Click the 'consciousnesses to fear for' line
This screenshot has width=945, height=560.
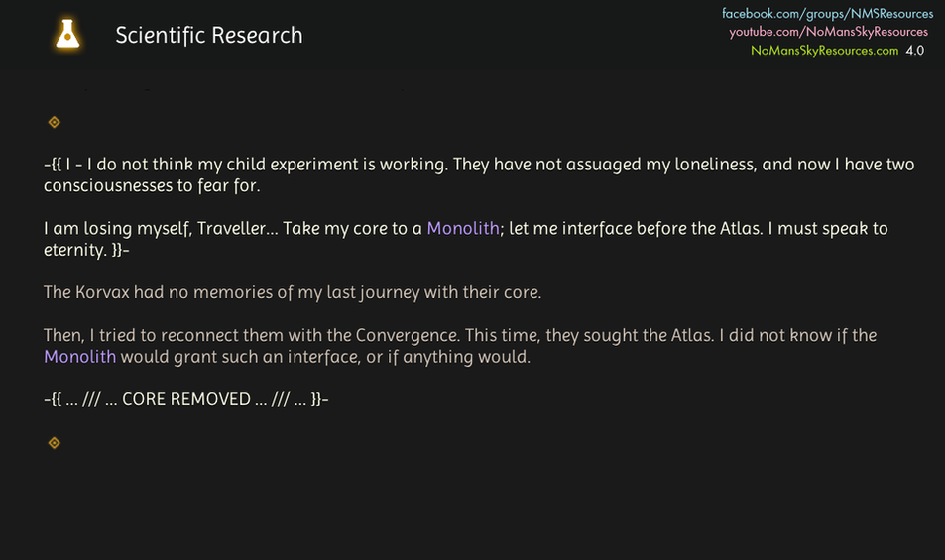pyautogui.click(x=152, y=186)
